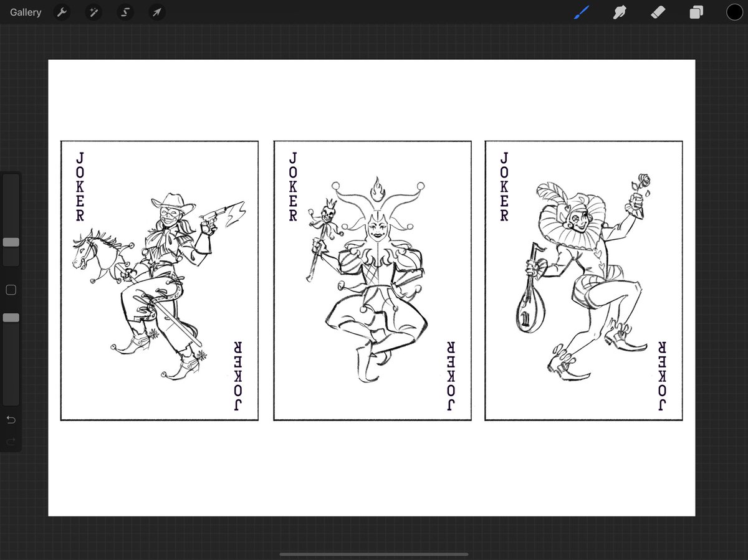Viewport: 748px width, 560px height.
Task: Click the brush size slider handle
Action: click(11, 242)
